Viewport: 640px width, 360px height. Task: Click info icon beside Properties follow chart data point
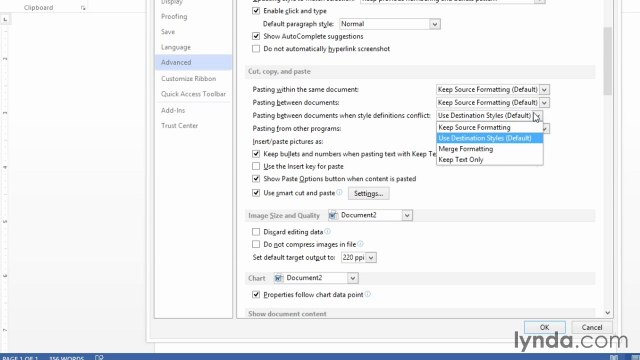coord(367,294)
